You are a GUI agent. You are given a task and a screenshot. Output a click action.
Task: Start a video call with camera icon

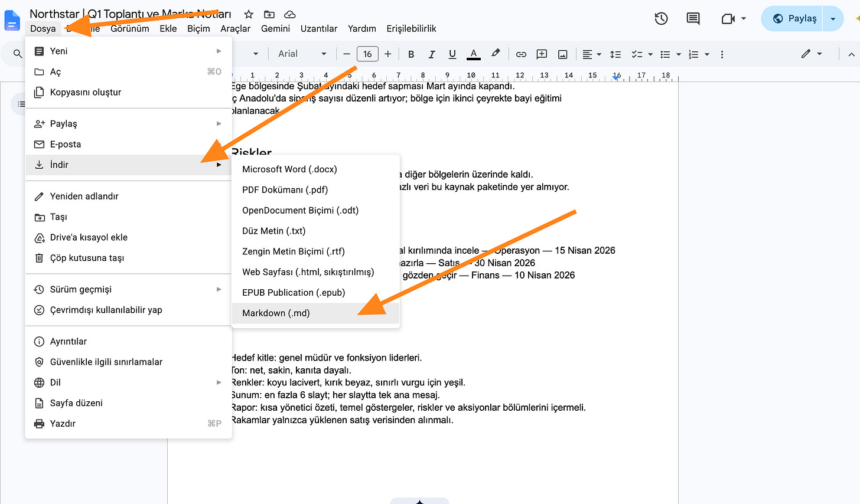click(x=728, y=18)
